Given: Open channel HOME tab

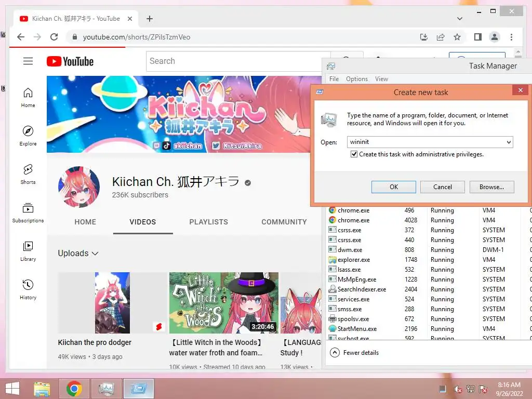Looking at the screenshot, I should (x=85, y=222).
